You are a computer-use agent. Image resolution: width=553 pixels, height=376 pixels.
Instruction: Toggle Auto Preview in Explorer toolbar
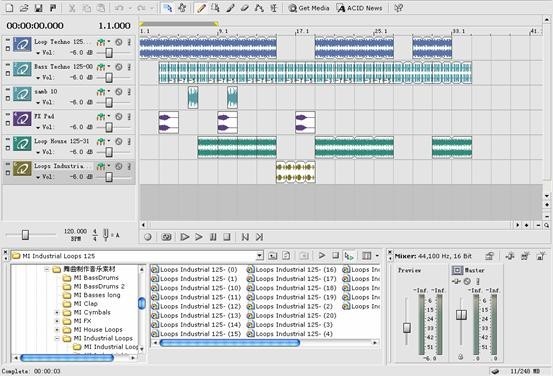[x=349, y=256]
